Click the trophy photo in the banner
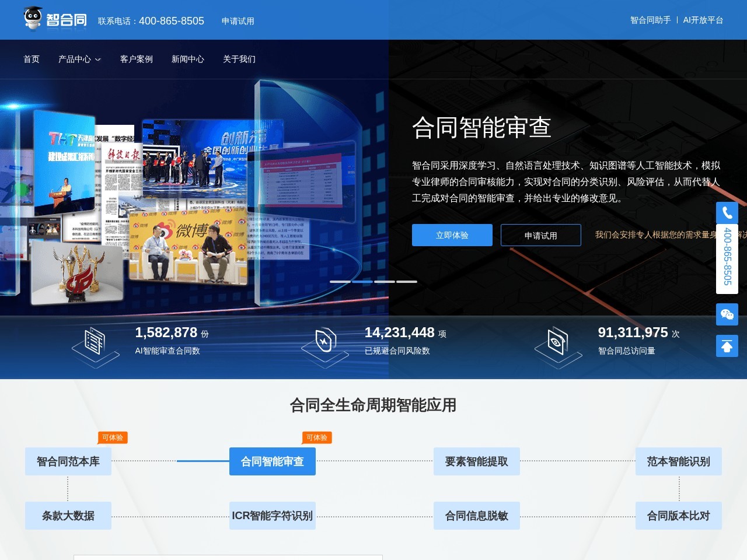Image resolution: width=747 pixels, height=560 pixels. tap(77, 272)
